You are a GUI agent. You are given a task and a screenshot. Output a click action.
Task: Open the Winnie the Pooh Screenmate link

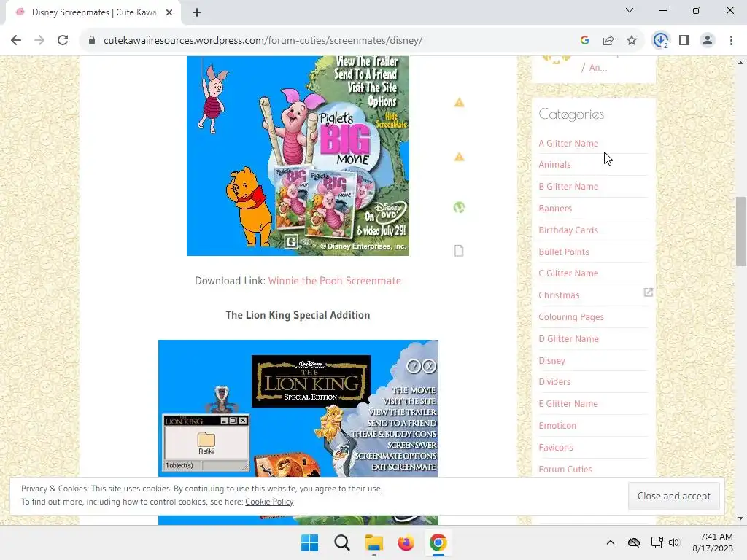[334, 281]
